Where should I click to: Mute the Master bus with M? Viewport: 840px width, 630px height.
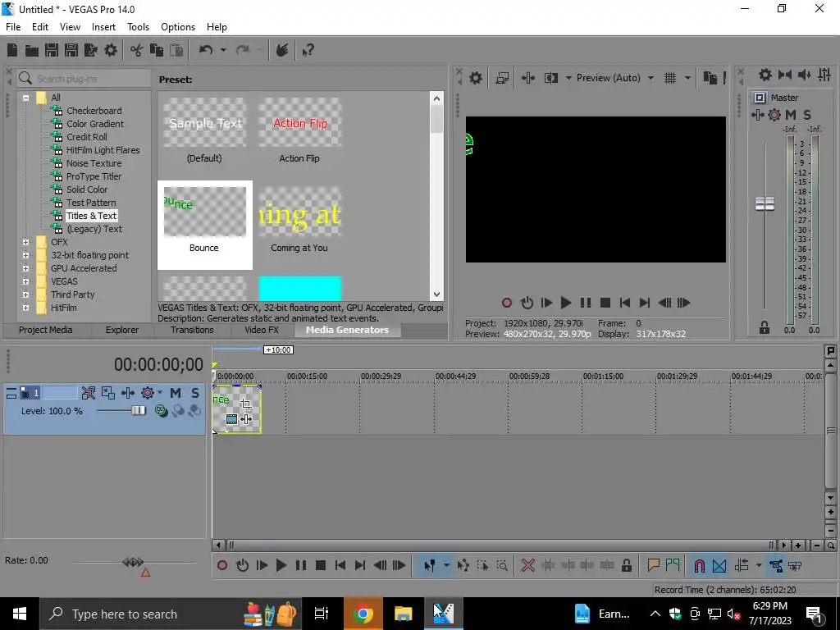point(791,115)
